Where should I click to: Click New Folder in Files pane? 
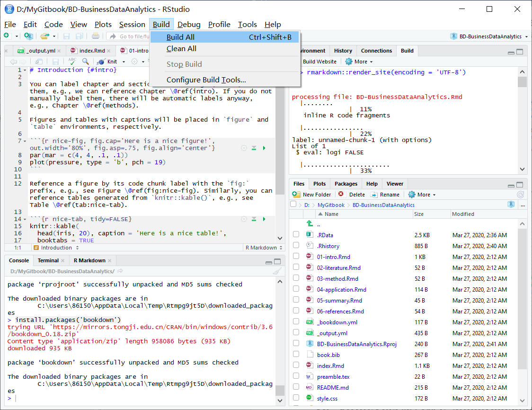click(311, 195)
